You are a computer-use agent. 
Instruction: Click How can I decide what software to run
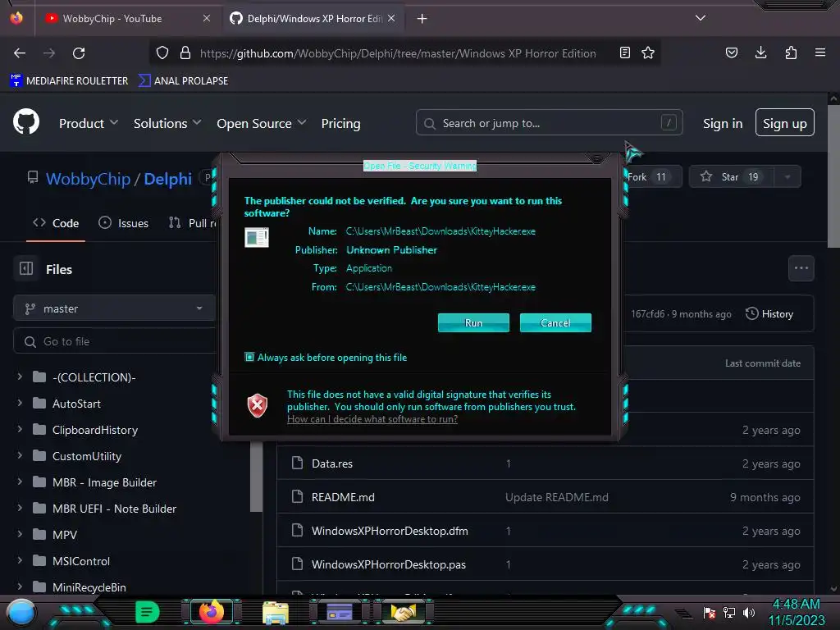coord(372,419)
